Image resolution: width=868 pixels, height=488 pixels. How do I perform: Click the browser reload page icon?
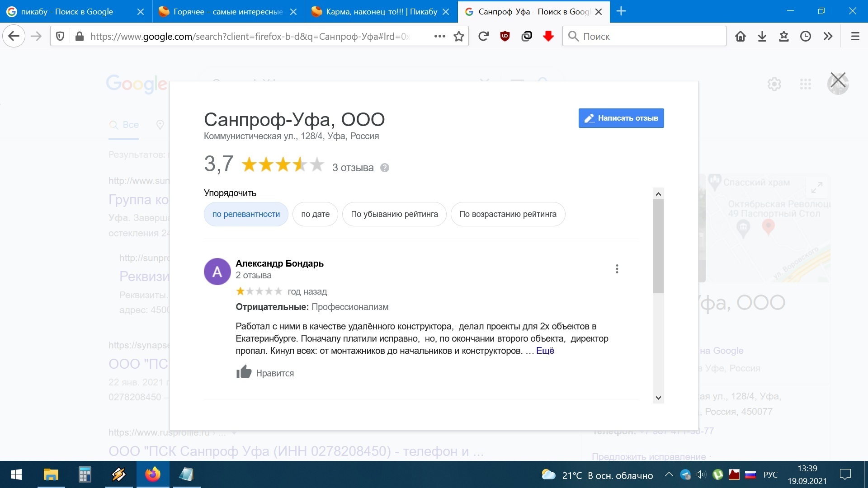483,36
